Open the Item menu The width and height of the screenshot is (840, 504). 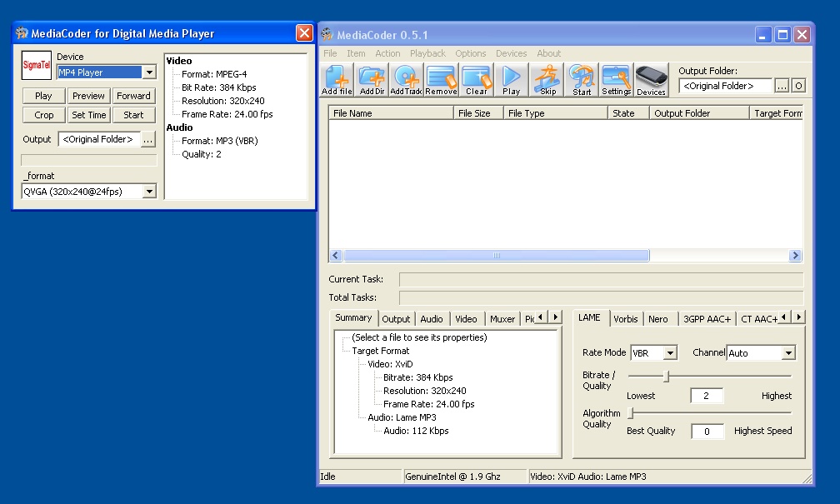[x=356, y=53]
